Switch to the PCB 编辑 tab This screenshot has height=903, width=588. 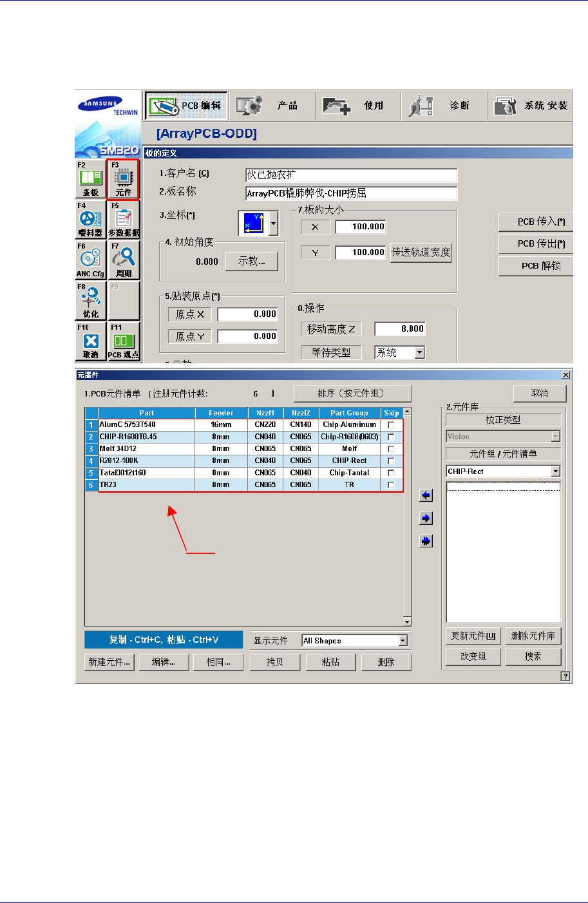(186, 106)
